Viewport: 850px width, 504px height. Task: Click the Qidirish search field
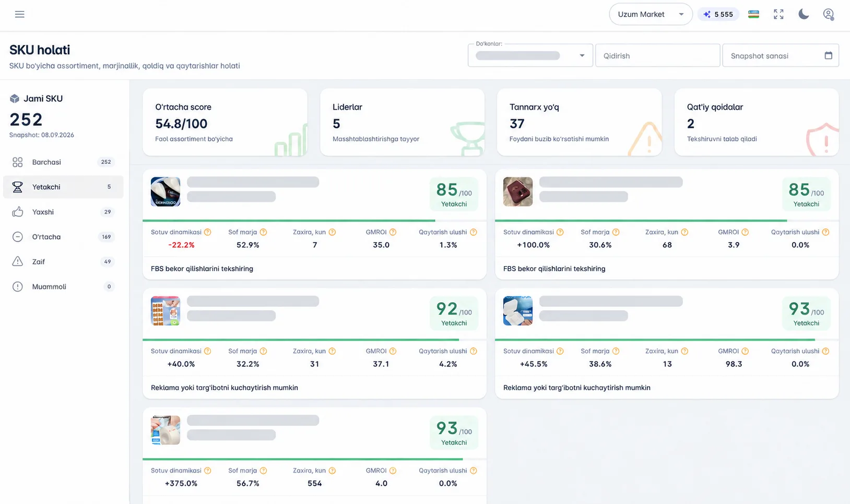(658, 55)
